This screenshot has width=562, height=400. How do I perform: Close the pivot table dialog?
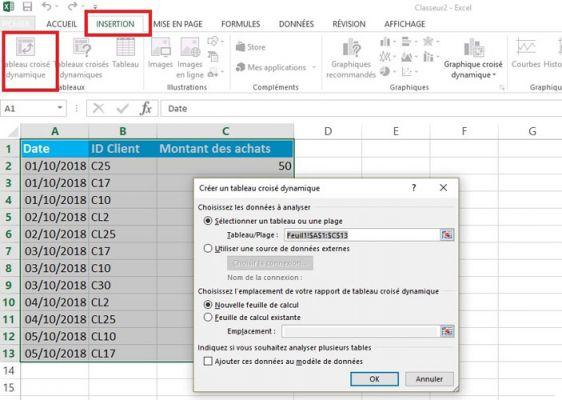[x=443, y=187]
